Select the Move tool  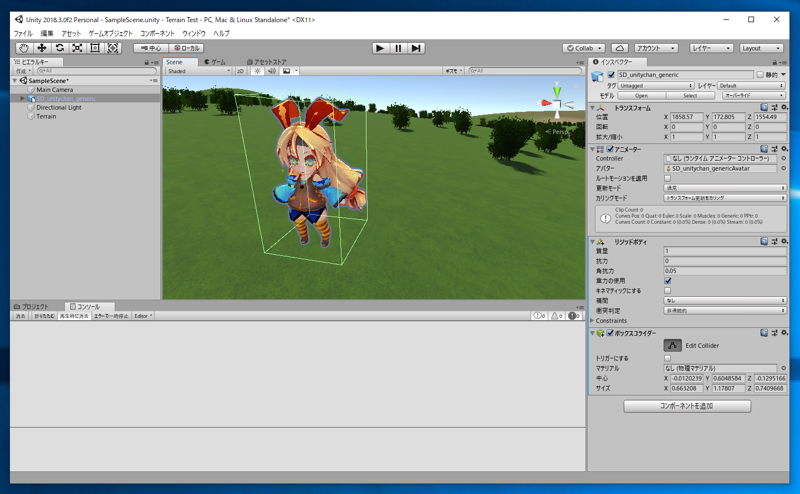click(41, 48)
